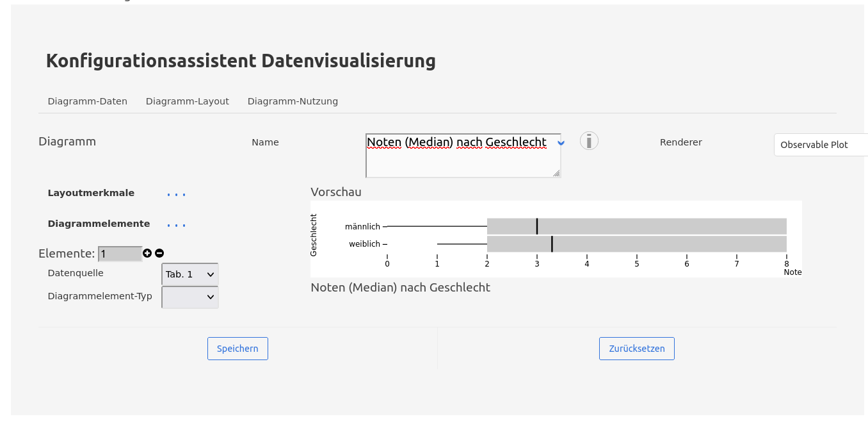Click the median marker on the weiblich bar
Viewport: 868px width, 446px height.
pos(552,244)
